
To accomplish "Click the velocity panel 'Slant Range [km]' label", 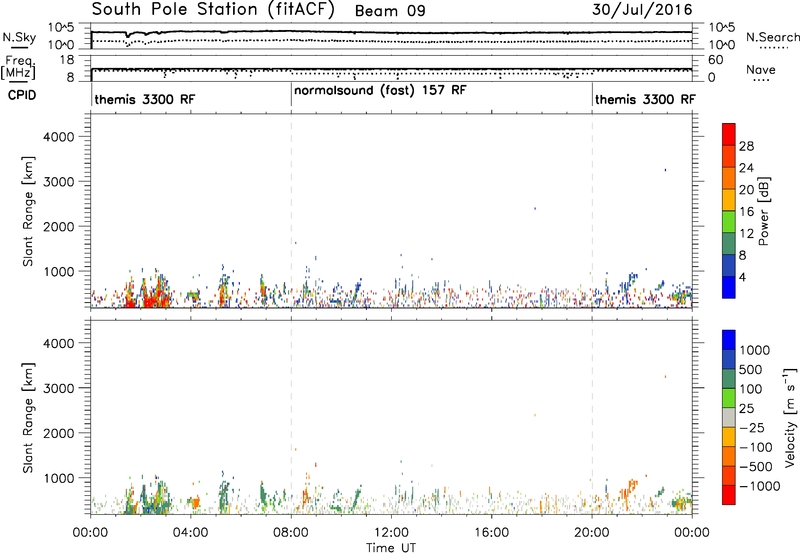I will [28, 418].
